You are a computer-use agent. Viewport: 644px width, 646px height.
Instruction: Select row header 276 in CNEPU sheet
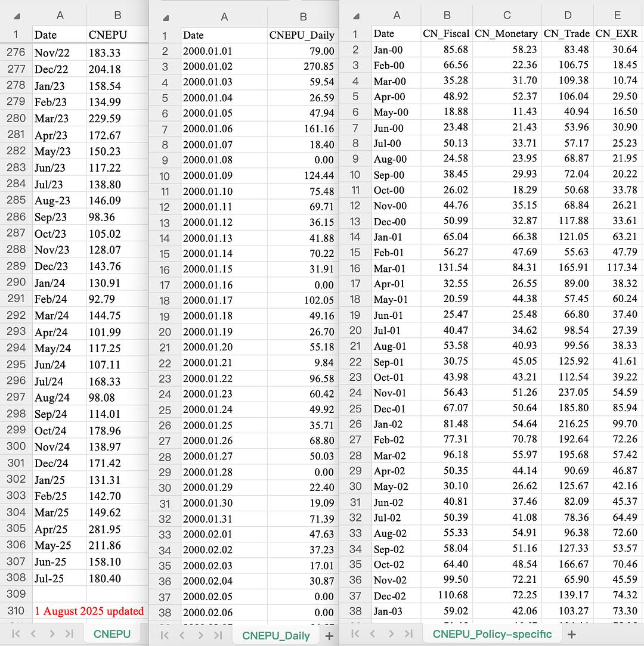pos(16,52)
